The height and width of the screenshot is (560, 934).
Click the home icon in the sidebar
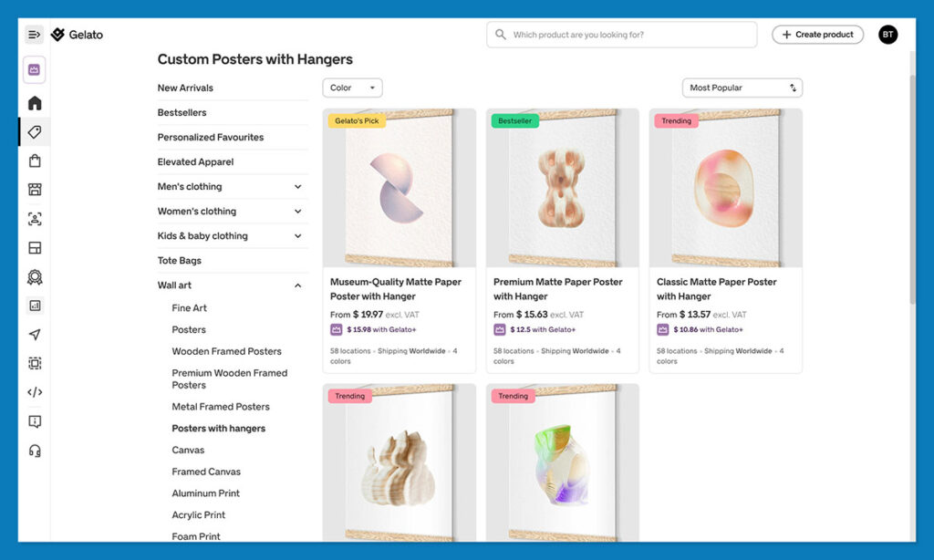tap(35, 103)
